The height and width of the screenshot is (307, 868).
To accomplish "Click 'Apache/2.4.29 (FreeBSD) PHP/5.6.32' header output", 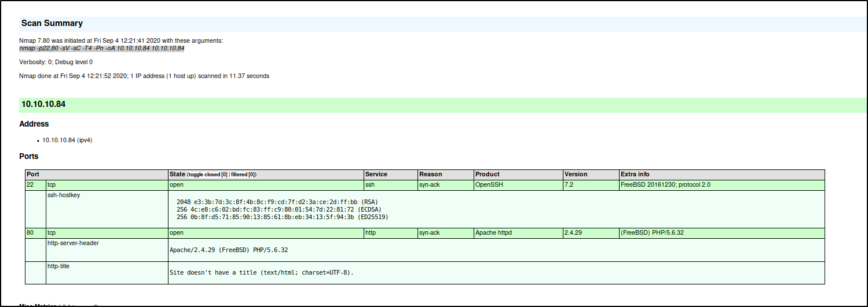I will click(229, 250).
